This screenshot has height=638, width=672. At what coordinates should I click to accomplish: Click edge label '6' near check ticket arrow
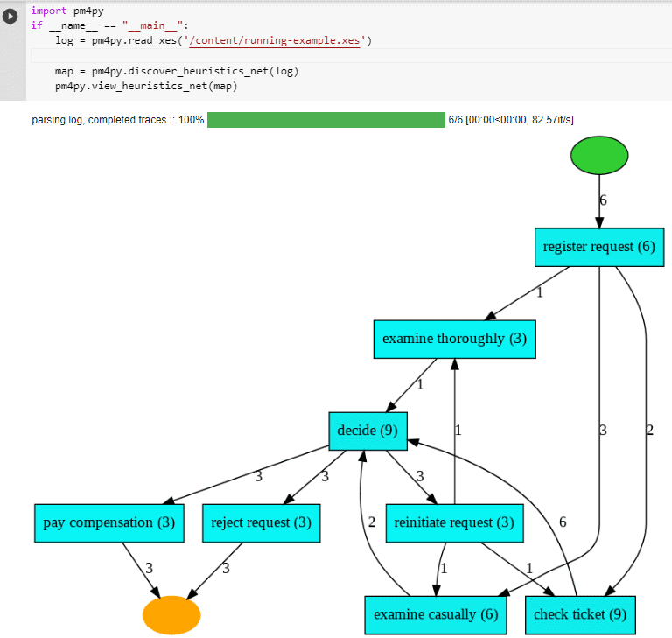tap(563, 522)
